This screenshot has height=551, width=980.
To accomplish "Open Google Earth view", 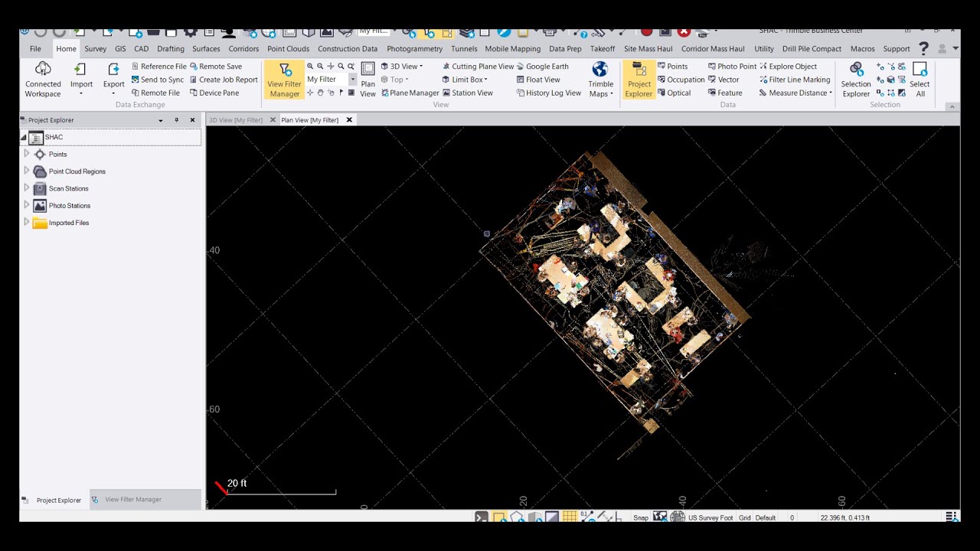I will point(542,67).
